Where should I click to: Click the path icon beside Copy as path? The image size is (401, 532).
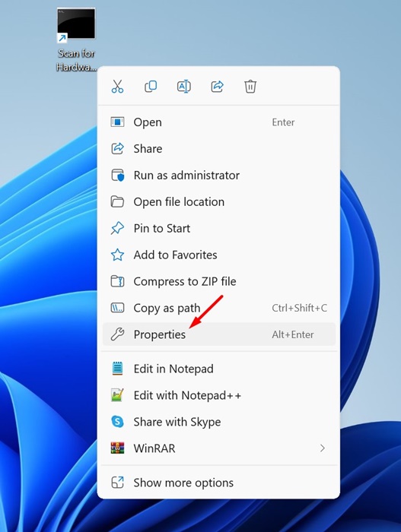click(x=117, y=308)
